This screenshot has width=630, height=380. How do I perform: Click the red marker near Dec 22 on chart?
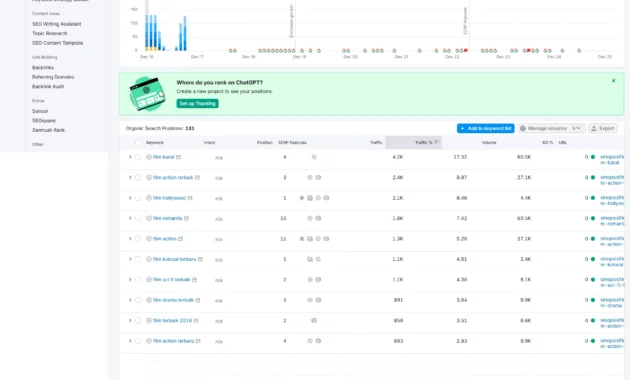pos(466,51)
